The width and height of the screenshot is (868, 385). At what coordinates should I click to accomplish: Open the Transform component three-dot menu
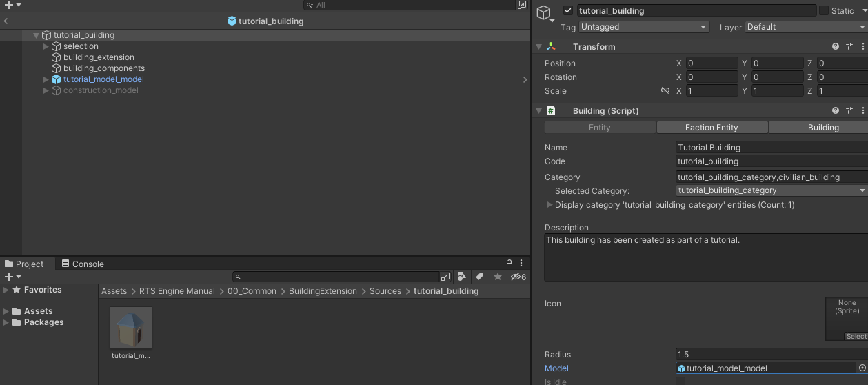[862, 46]
